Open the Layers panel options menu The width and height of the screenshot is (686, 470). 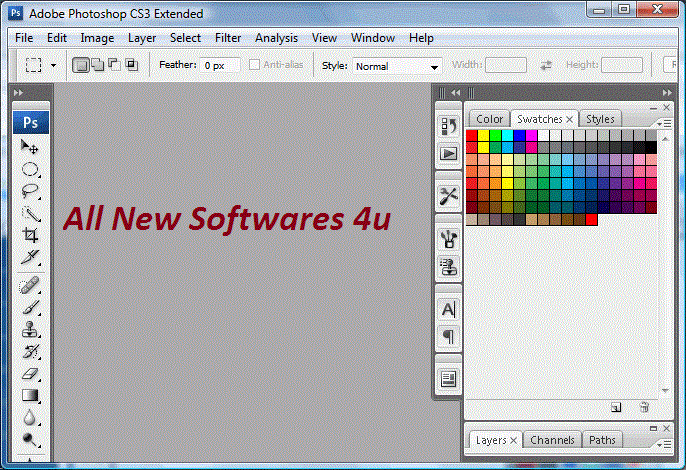point(664,445)
